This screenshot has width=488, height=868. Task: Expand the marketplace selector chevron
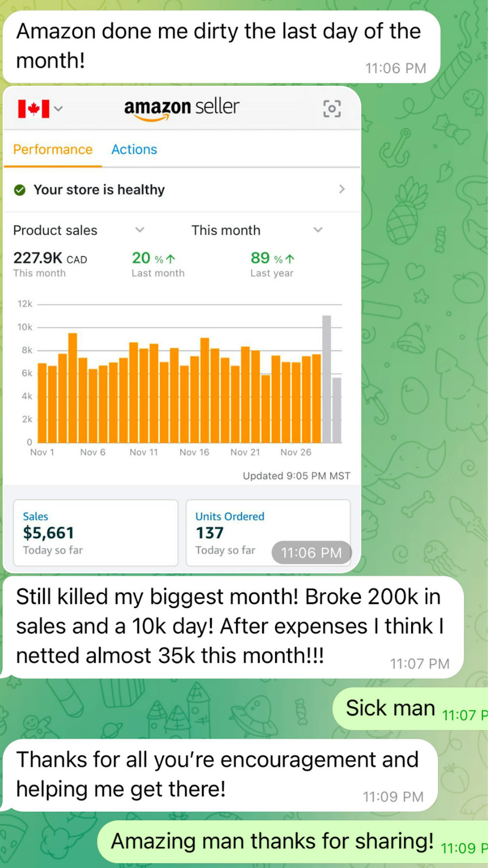(58, 109)
